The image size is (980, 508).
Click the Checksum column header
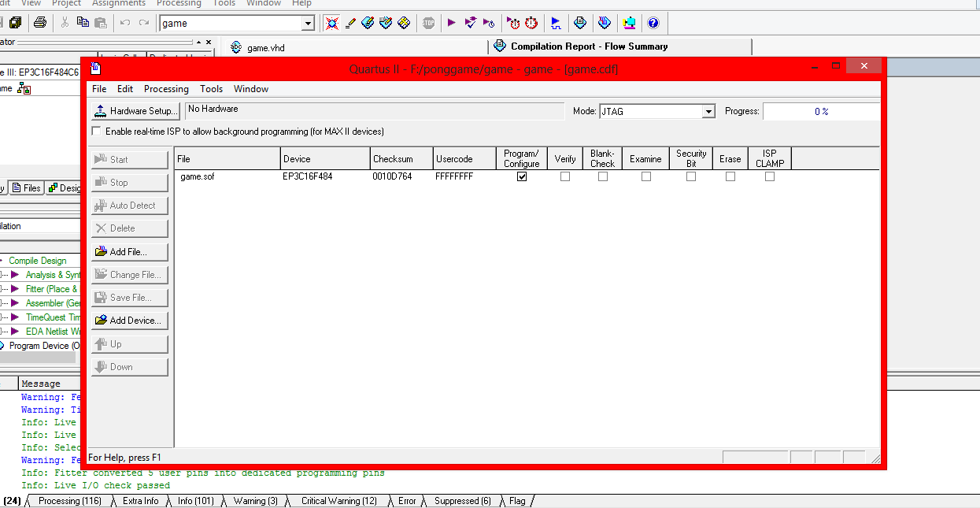pos(401,158)
